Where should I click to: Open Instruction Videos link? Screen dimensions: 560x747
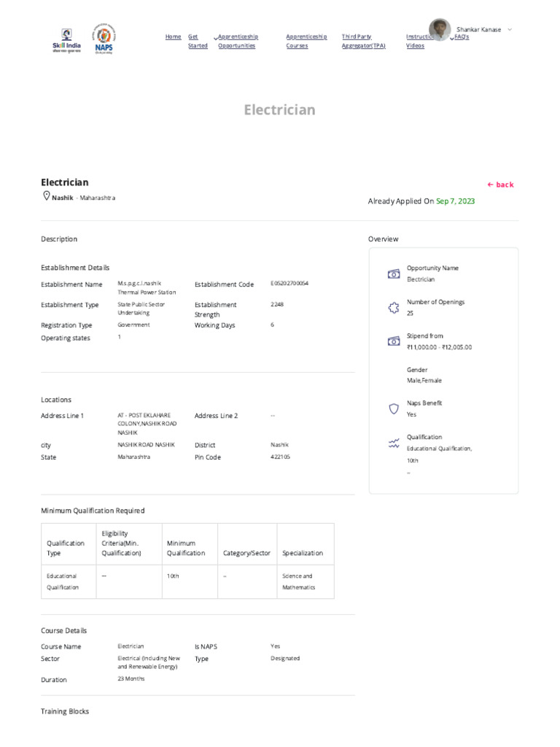(418, 41)
